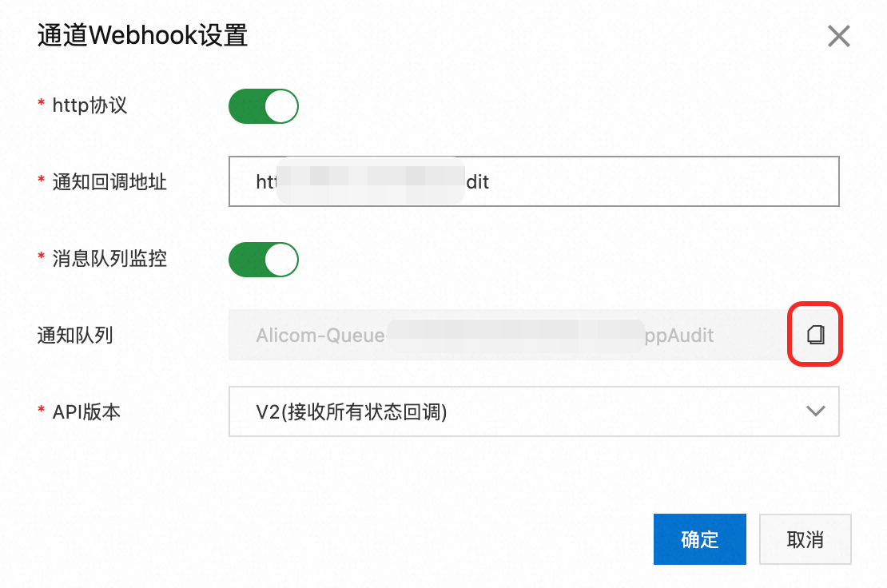Click the 通知队列 label
This screenshot has width=887, height=588.
74,336
